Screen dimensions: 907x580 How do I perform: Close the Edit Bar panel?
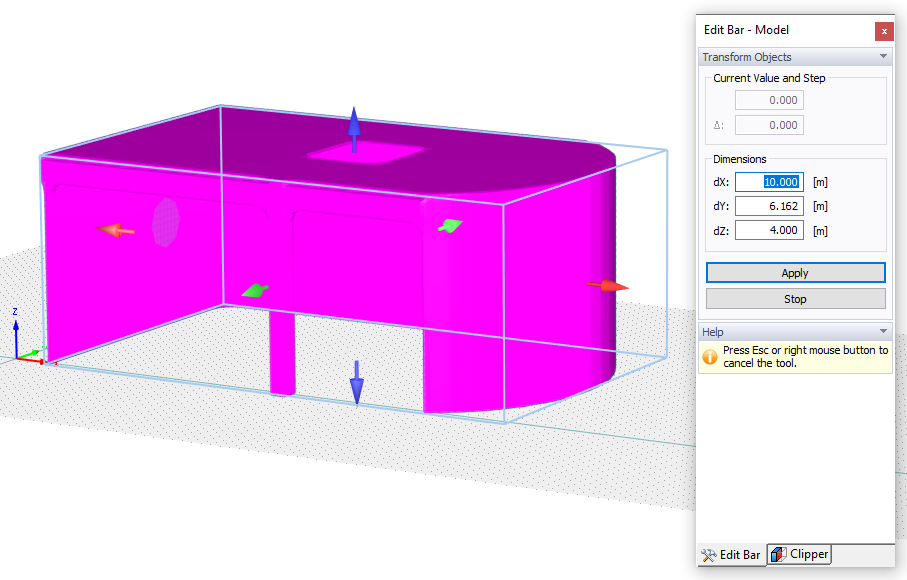(x=884, y=31)
